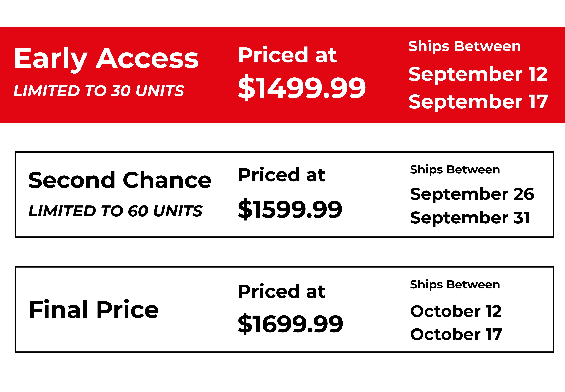Click Ships Between label in Second Chance box
565x392 pixels.
pyautogui.click(x=455, y=169)
